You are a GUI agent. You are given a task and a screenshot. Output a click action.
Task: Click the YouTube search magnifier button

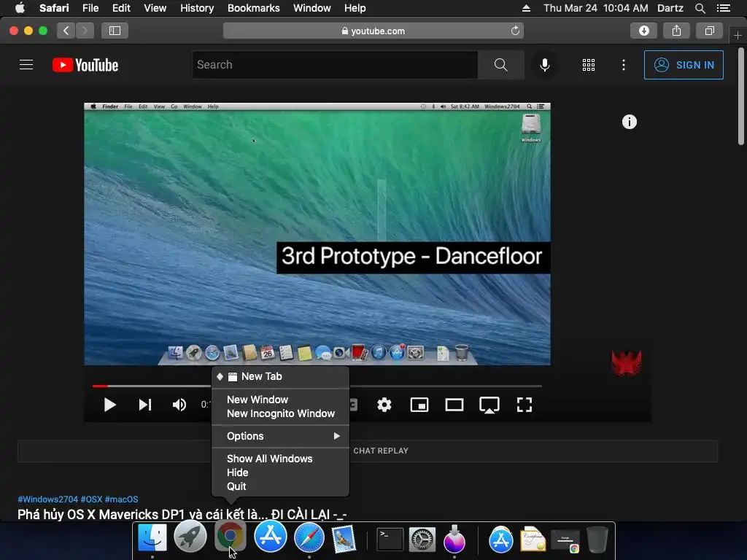click(500, 65)
